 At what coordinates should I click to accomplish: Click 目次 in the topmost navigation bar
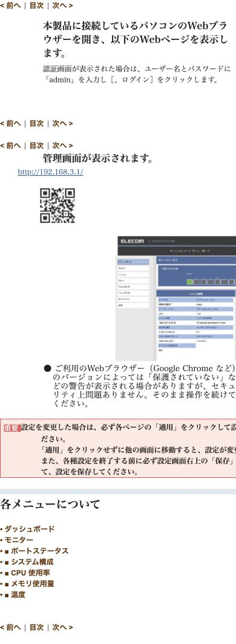point(36,5)
